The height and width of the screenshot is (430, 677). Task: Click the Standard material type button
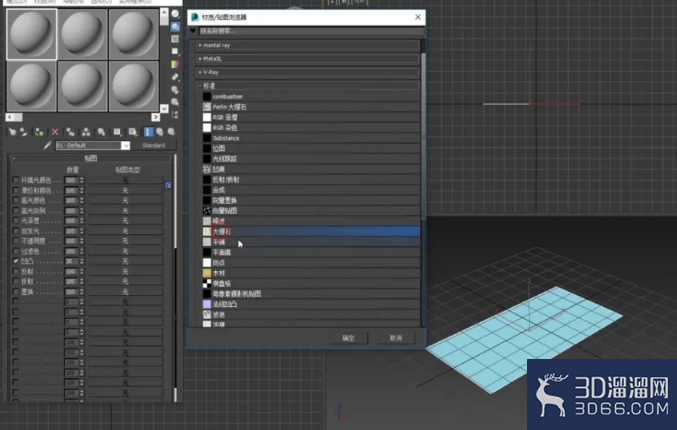pos(154,145)
